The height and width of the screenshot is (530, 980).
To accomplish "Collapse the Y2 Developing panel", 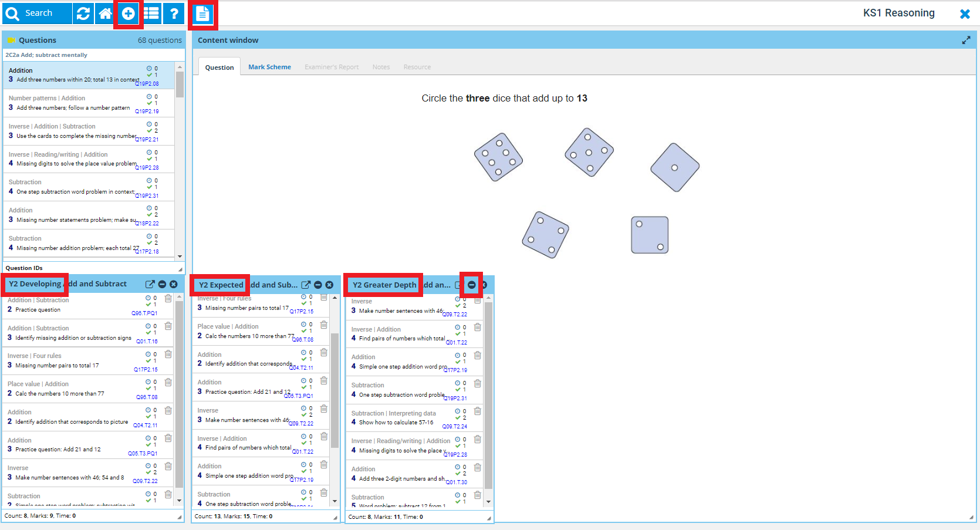I will (x=163, y=284).
